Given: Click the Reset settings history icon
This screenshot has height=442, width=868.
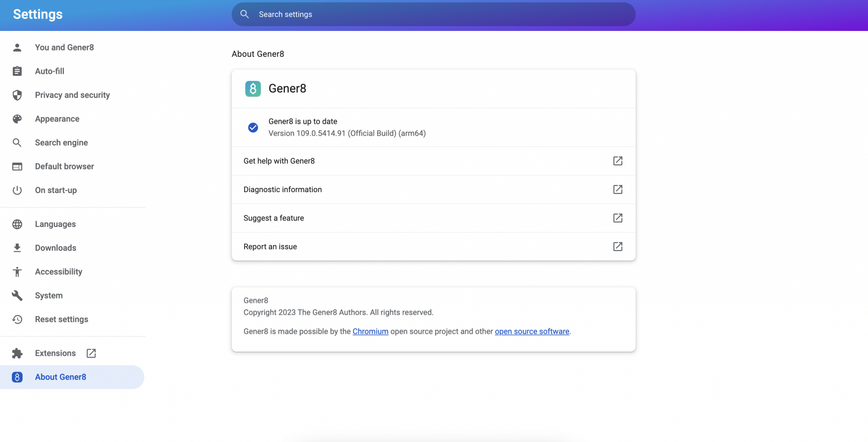Looking at the screenshot, I should click(x=17, y=319).
